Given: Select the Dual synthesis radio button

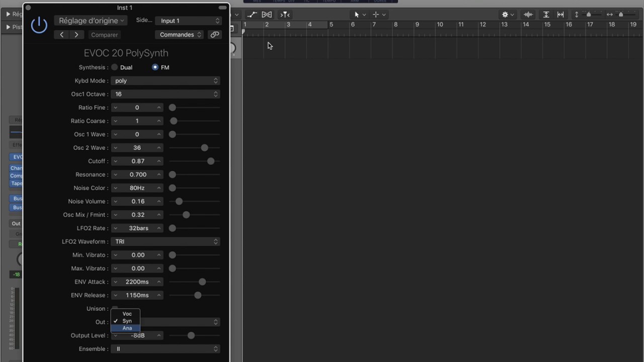Looking at the screenshot, I should [115, 67].
